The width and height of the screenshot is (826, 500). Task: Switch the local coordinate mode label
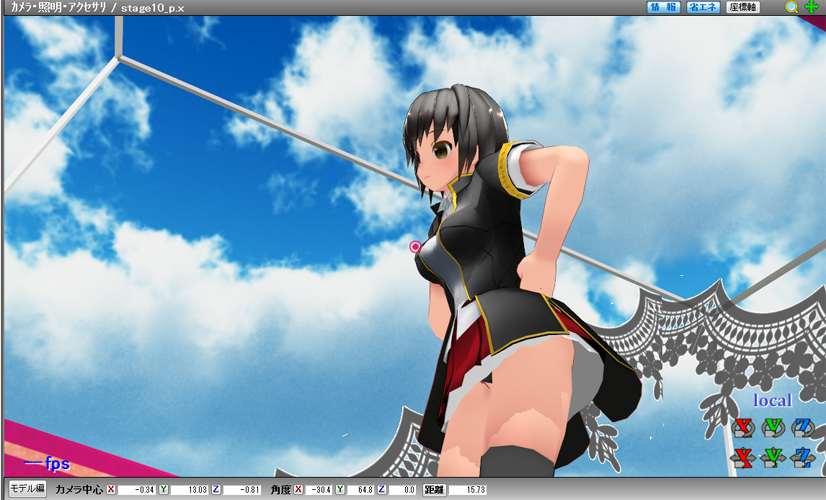772,400
